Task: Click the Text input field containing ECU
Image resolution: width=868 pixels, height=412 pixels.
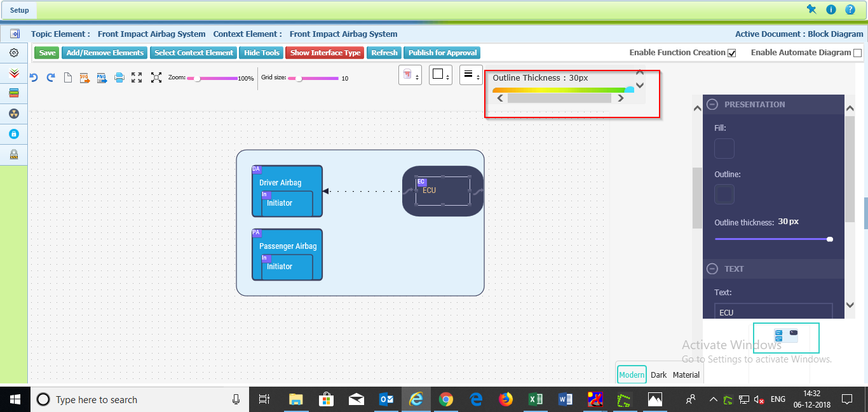Action: (x=773, y=311)
